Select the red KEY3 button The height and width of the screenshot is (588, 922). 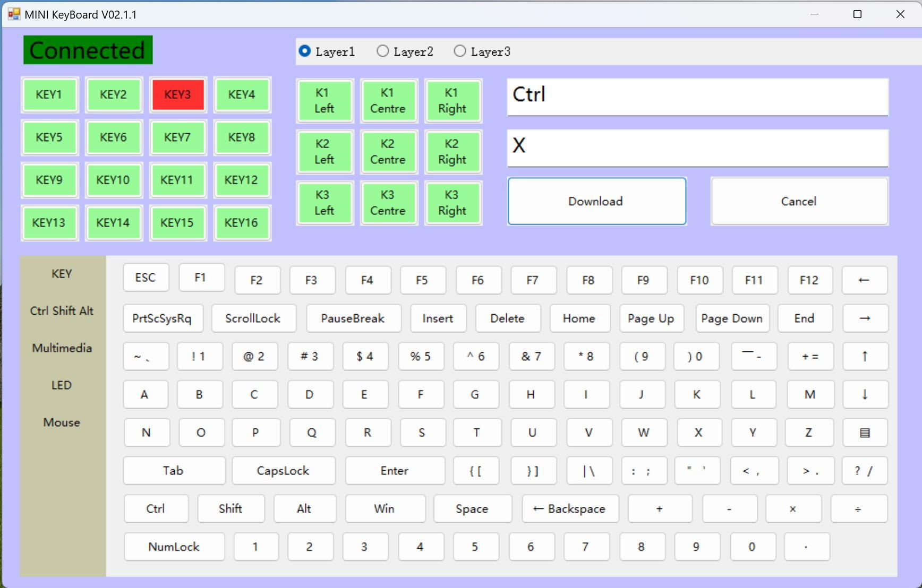[178, 94]
